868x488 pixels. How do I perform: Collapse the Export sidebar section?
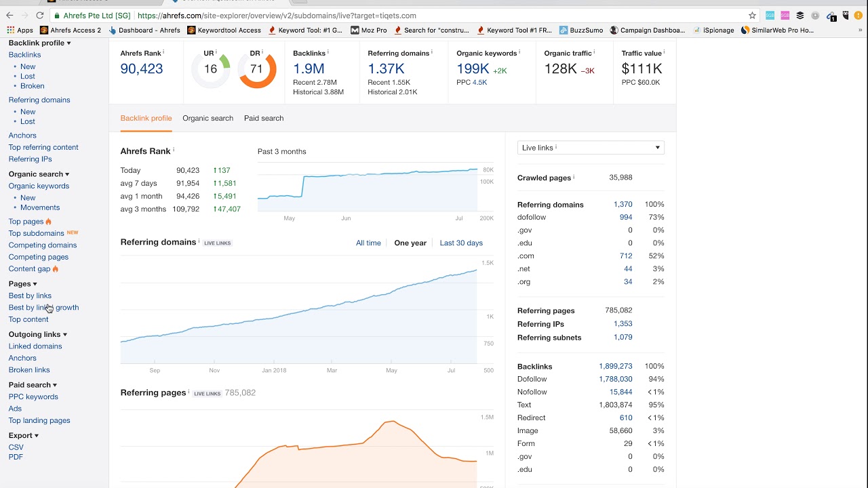(23, 435)
